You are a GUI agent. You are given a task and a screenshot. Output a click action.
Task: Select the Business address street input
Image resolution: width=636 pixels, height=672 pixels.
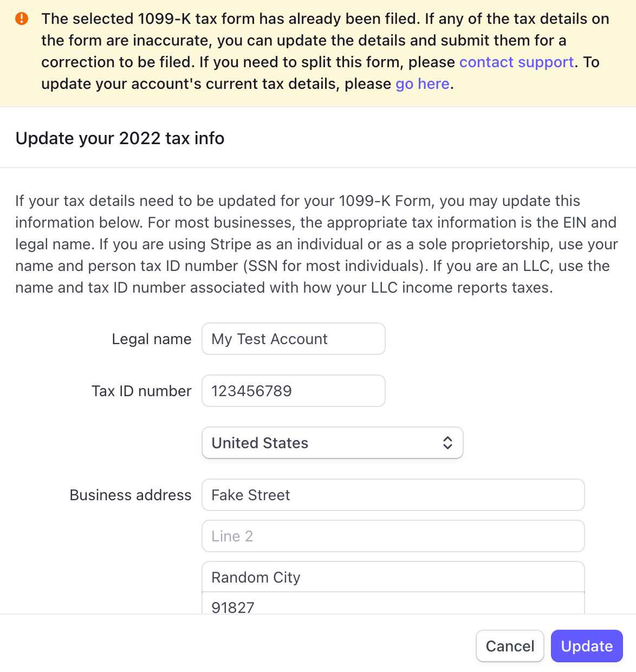tap(393, 495)
